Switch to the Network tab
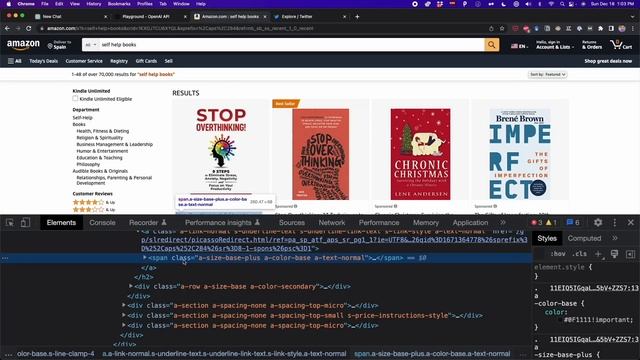 (x=332, y=222)
